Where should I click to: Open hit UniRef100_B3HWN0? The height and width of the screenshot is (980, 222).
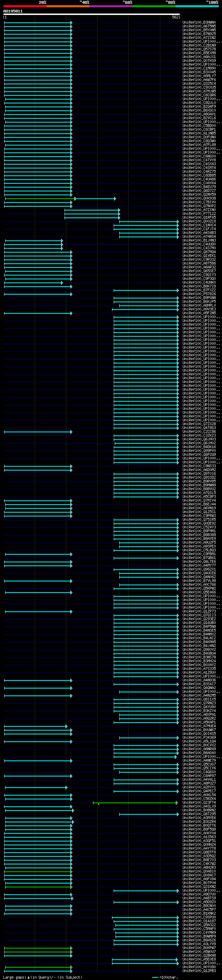click(x=199, y=23)
